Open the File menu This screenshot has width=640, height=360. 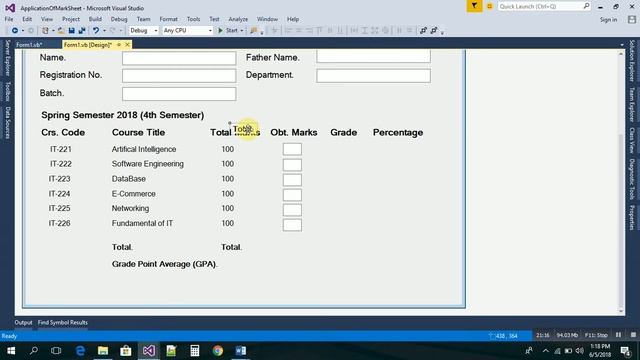coord(9,19)
